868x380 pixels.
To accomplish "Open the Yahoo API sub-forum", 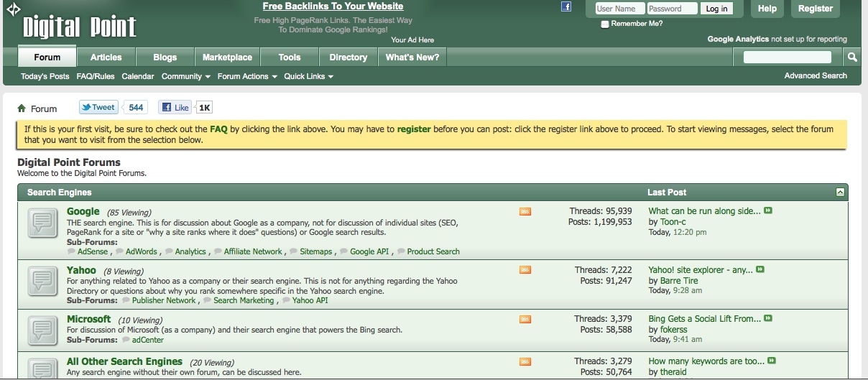I will (x=310, y=300).
